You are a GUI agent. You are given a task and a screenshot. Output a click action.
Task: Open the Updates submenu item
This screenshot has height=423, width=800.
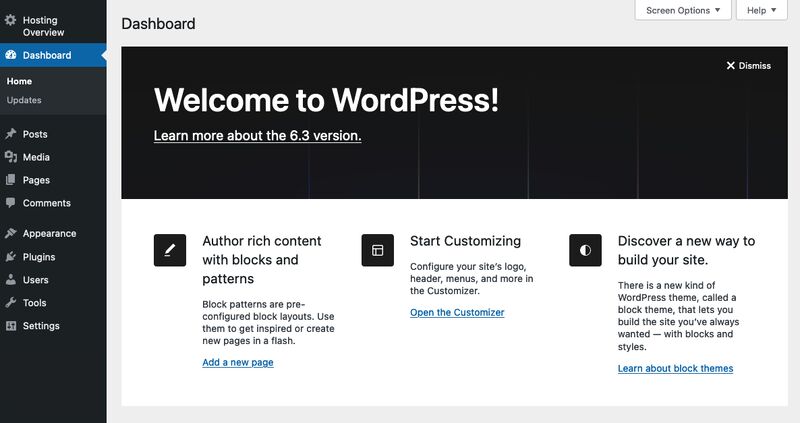pyautogui.click(x=24, y=100)
